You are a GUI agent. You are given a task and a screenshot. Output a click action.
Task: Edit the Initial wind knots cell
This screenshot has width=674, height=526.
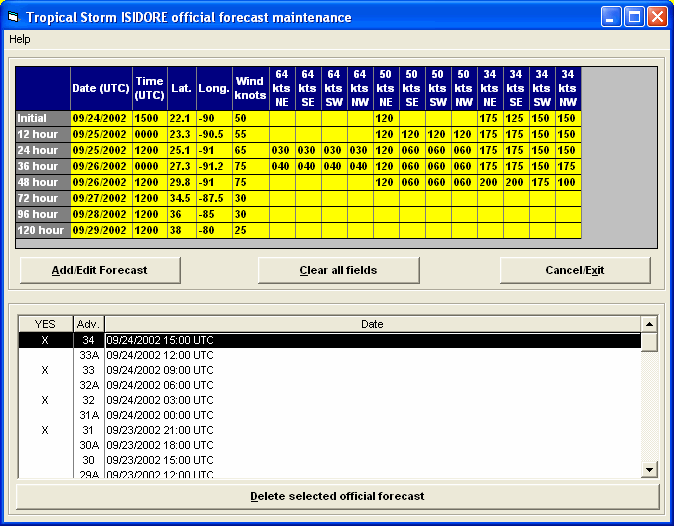point(250,118)
